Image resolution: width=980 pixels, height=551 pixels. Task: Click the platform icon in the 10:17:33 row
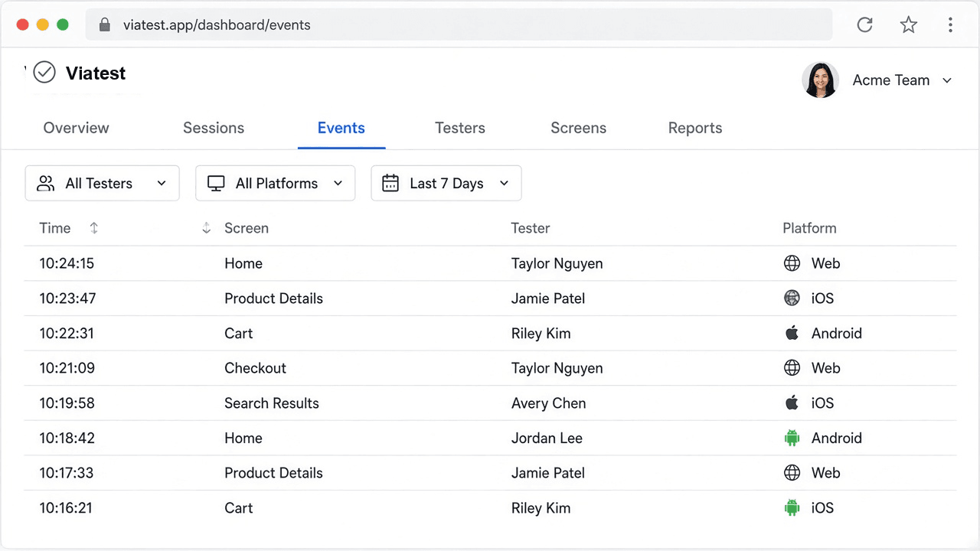click(792, 473)
